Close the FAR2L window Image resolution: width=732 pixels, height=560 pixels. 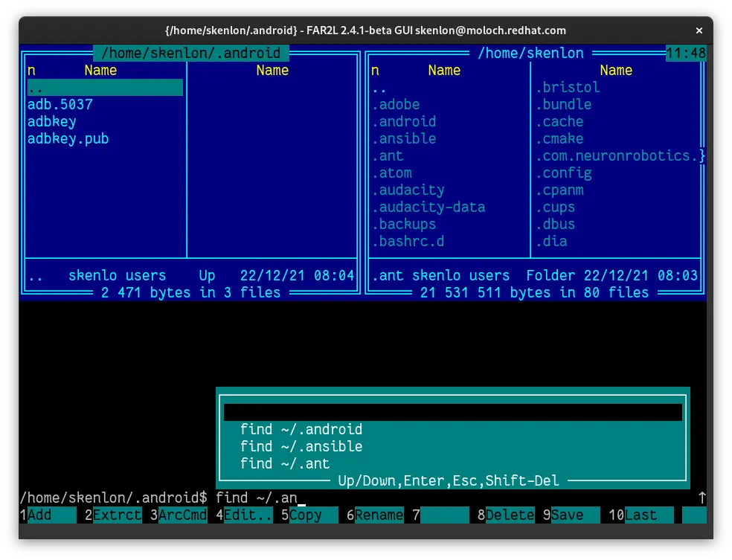pos(699,30)
